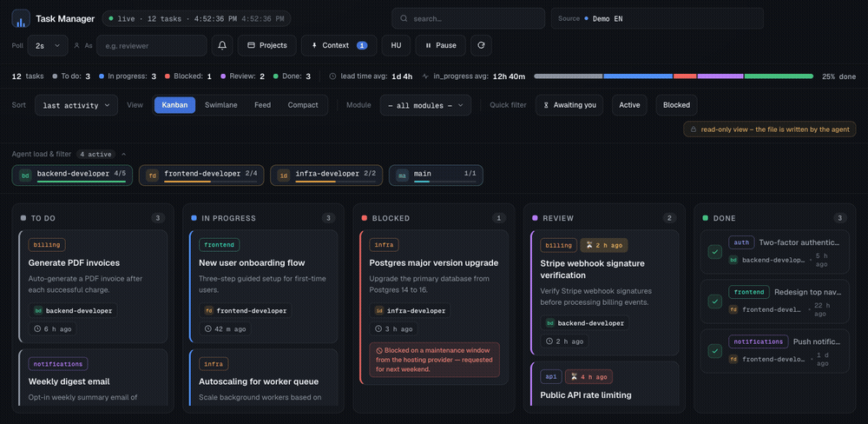Click the refresh icon button
868x424 pixels.
[x=481, y=45]
